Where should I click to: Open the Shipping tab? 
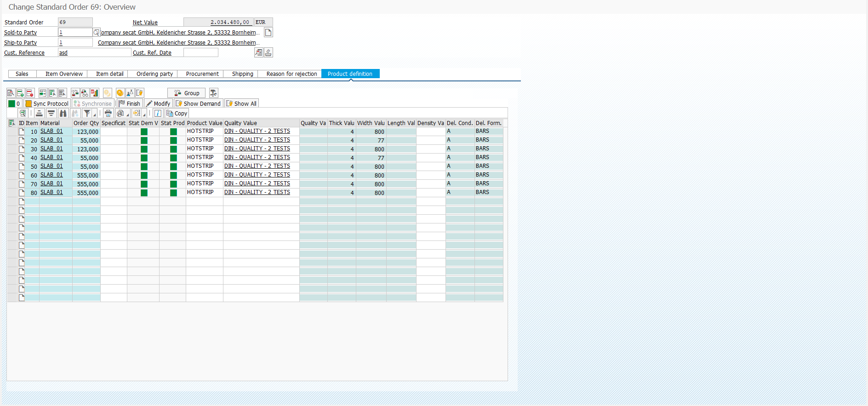pyautogui.click(x=242, y=74)
